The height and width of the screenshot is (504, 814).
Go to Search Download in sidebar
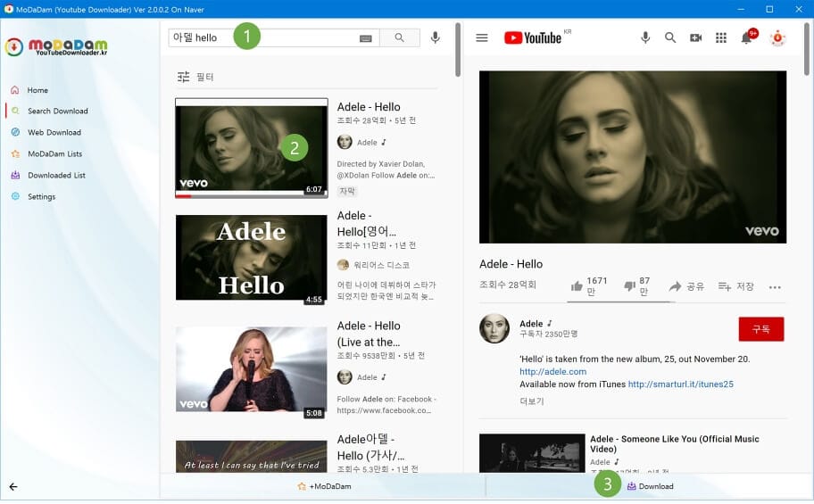(58, 112)
